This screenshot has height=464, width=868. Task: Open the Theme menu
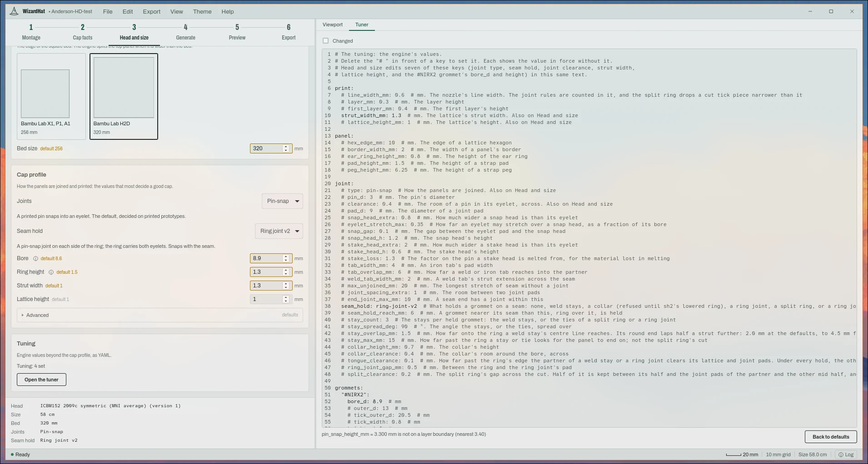[202, 11]
